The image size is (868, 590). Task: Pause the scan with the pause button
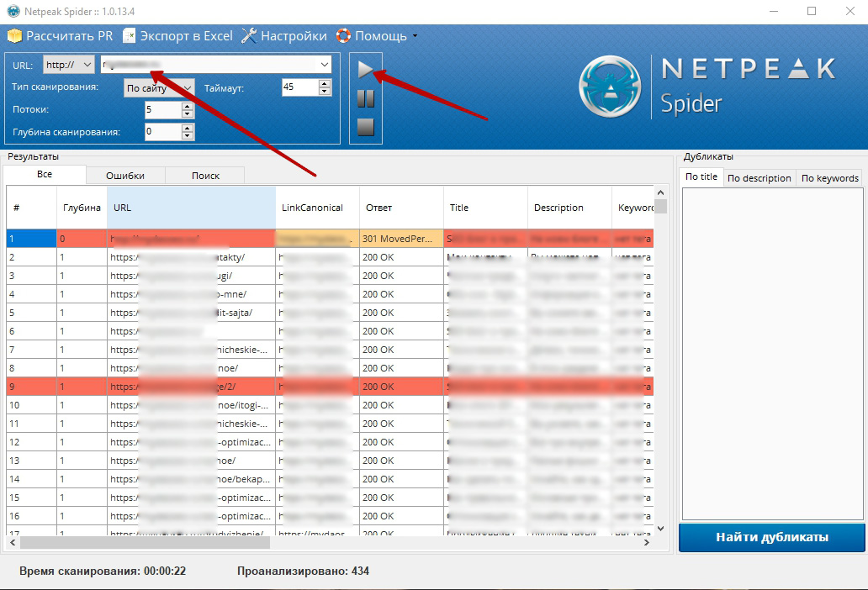coord(365,98)
